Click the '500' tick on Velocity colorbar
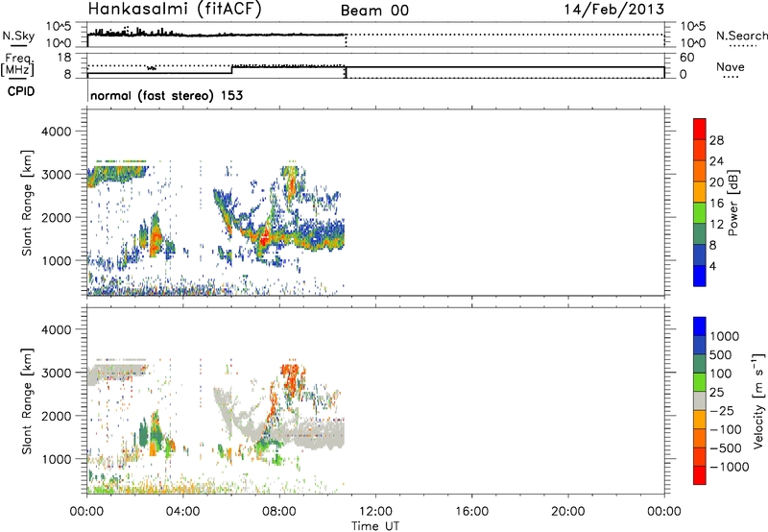The height and width of the screenshot is (532, 768). [x=720, y=355]
